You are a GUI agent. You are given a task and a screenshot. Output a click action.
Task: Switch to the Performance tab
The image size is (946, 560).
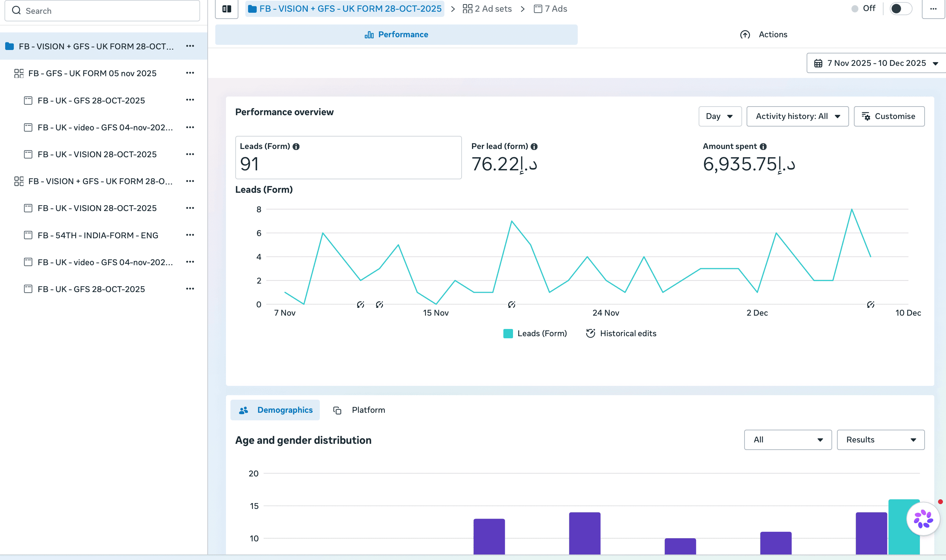click(x=396, y=35)
